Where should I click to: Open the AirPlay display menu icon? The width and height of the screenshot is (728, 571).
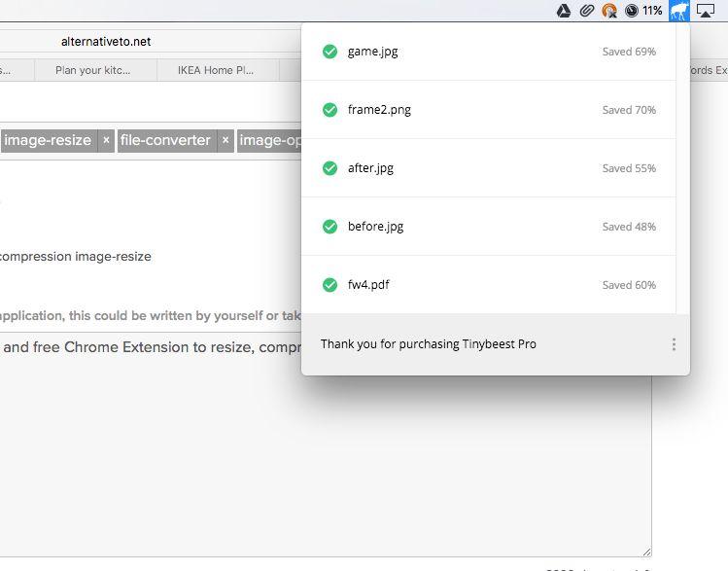[x=706, y=11]
